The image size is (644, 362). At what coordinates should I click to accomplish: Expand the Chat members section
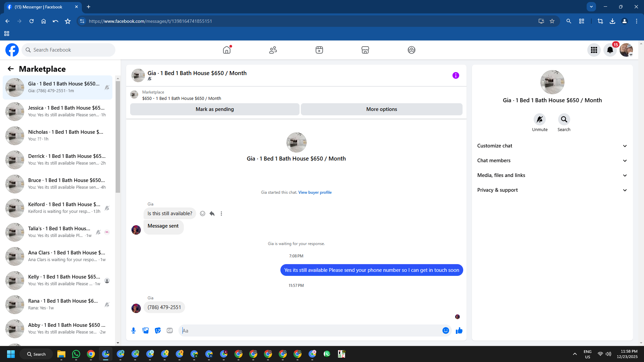[x=552, y=161]
